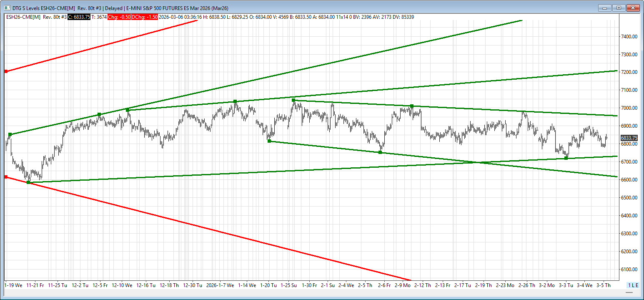Grab green anchor at 11-21 Fr low
644x300 pixels.
pos(28,182)
